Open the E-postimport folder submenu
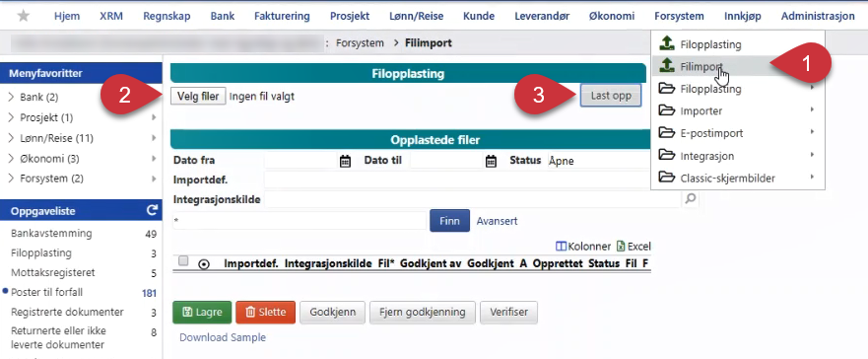This screenshot has height=359, width=868. click(737, 133)
